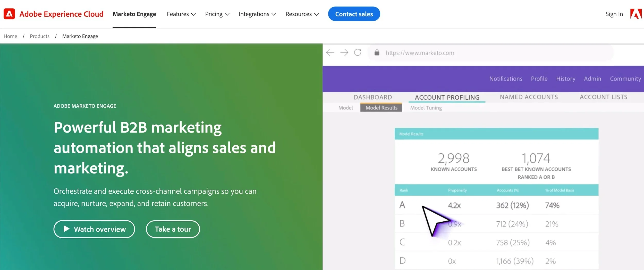
Task: Click the 0.2x propensity value
Action: pyautogui.click(x=454, y=243)
